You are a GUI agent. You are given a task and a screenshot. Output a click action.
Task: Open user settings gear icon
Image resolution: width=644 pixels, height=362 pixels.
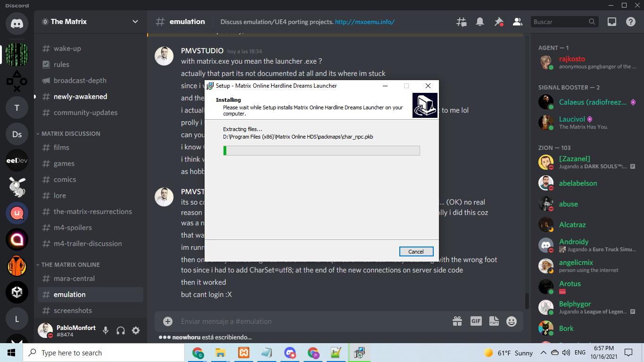[x=136, y=330]
